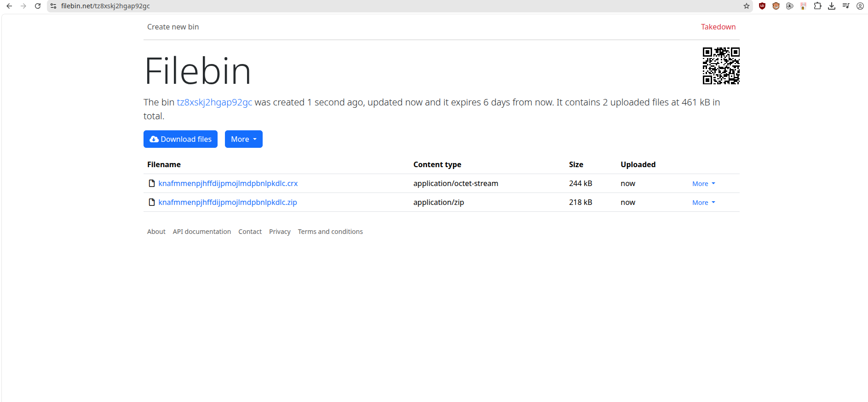Open the monkey face extension icon
The width and height of the screenshot is (868, 402).
pyautogui.click(x=776, y=6)
